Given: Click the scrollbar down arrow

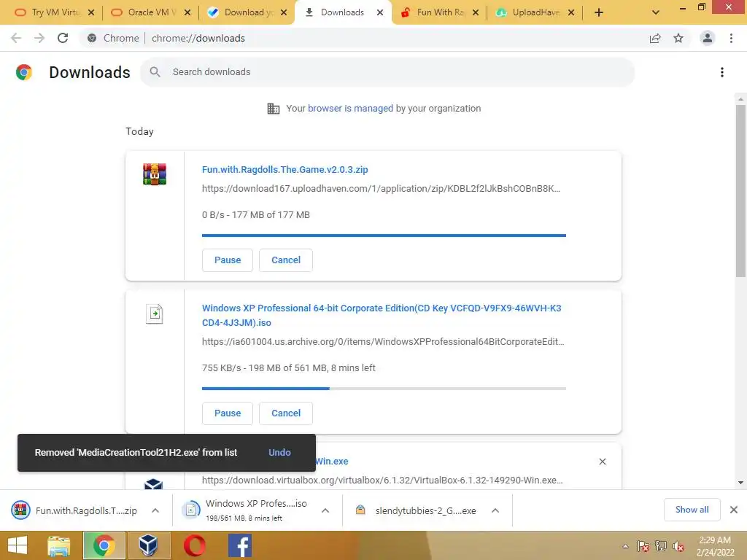Looking at the screenshot, I should pos(740,483).
